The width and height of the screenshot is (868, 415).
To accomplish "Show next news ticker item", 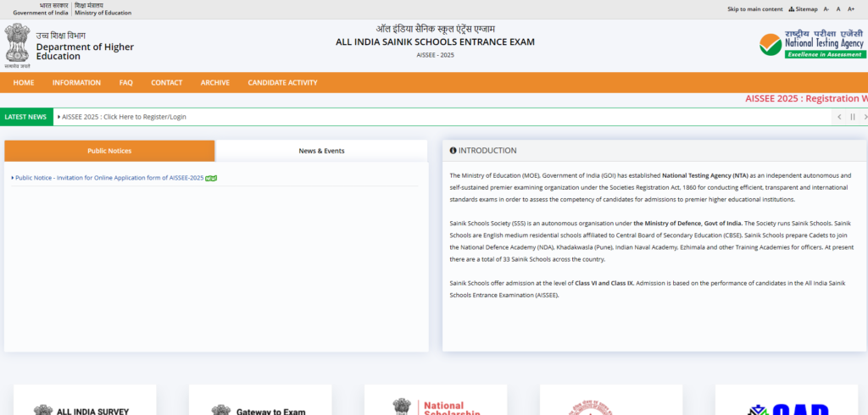I will (865, 117).
